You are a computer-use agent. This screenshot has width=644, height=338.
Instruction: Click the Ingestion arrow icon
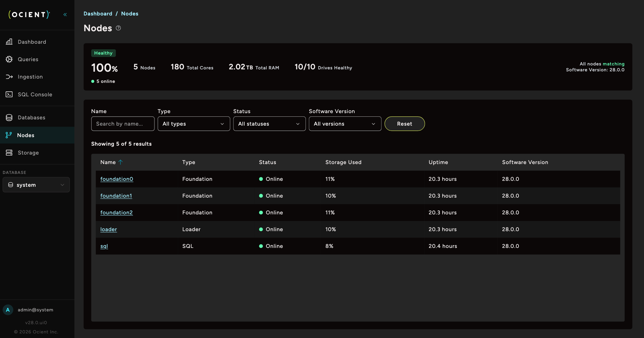9,77
